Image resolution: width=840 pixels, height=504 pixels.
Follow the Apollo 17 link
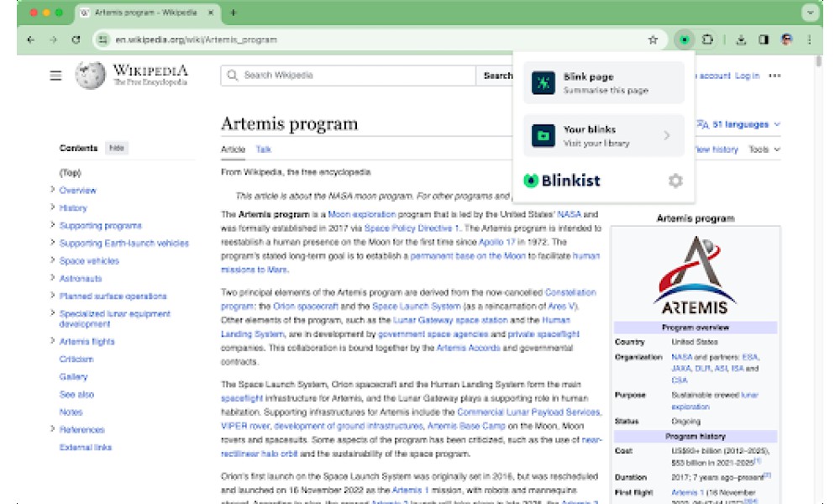tap(496, 242)
